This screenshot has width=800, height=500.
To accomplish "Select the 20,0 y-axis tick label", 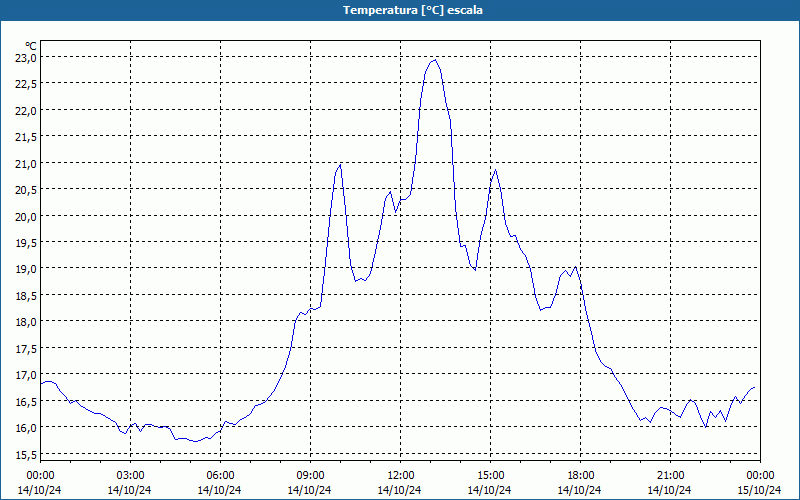I will (26, 216).
